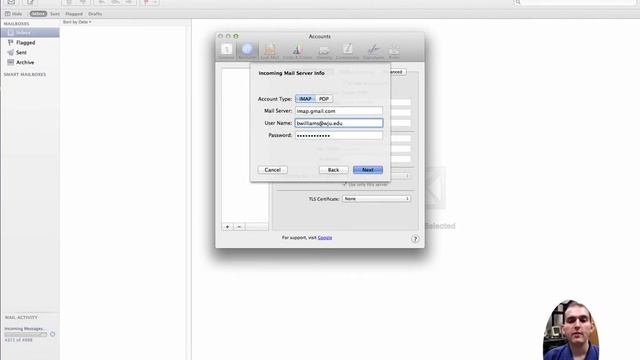This screenshot has width=640, height=360.
Task: Click the Back button
Action: (333, 170)
